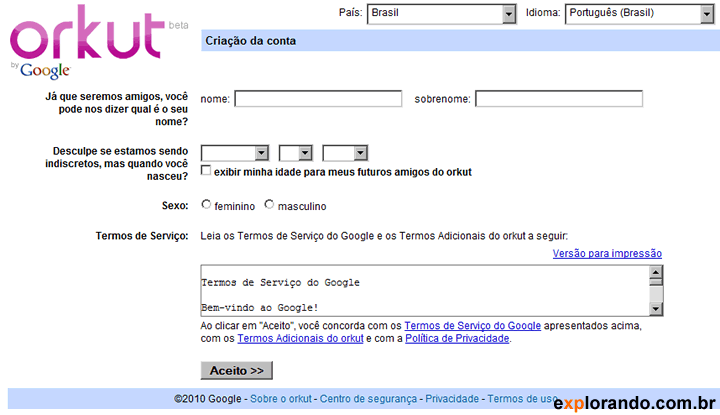Image resolution: width=720 pixels, height=415 pixels.
Task: Open the 'Sobre o orkut' footer link
Action: (281, 399)
